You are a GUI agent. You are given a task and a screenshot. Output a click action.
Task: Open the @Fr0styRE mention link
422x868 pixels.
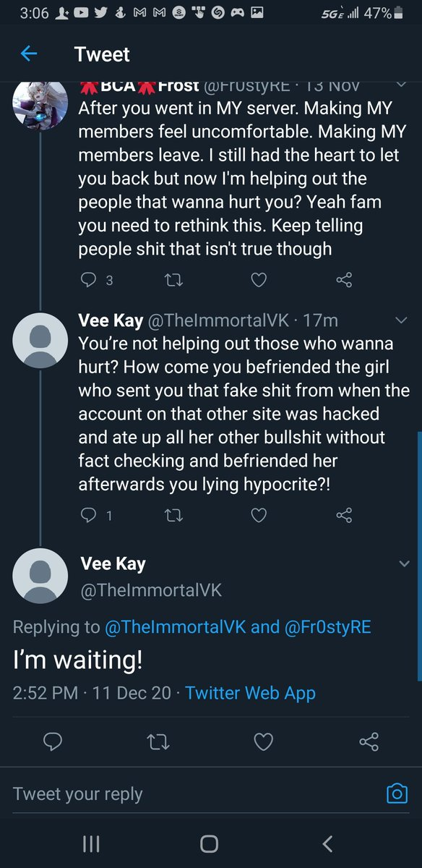328,627
